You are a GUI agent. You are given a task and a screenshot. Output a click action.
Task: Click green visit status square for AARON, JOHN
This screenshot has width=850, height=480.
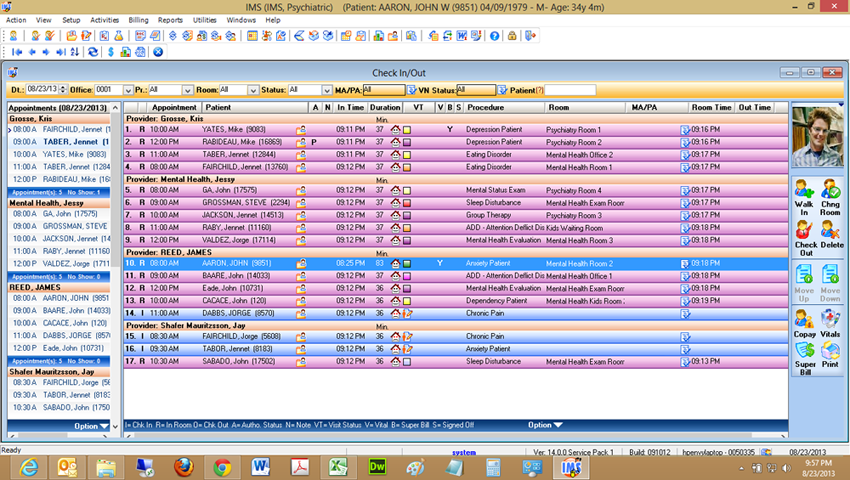(407, 264)
